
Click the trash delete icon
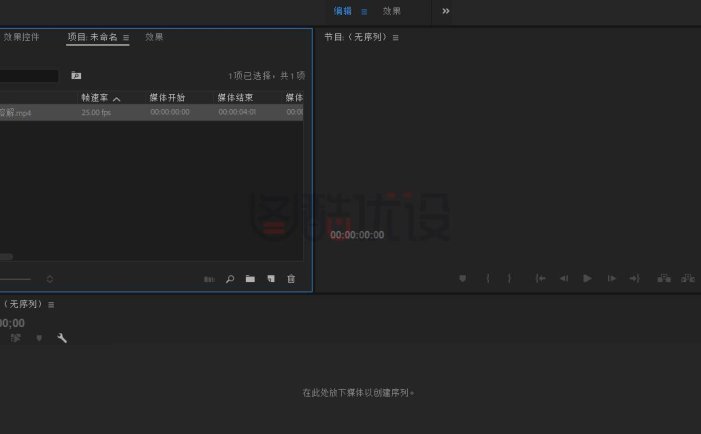pyautogui.click(x=291, y=278)
